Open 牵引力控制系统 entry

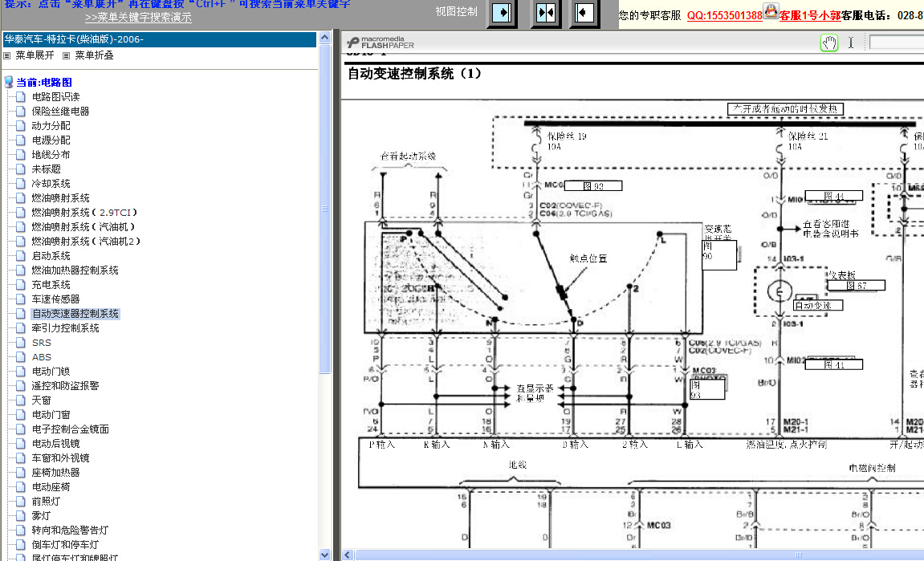(65, 328)
